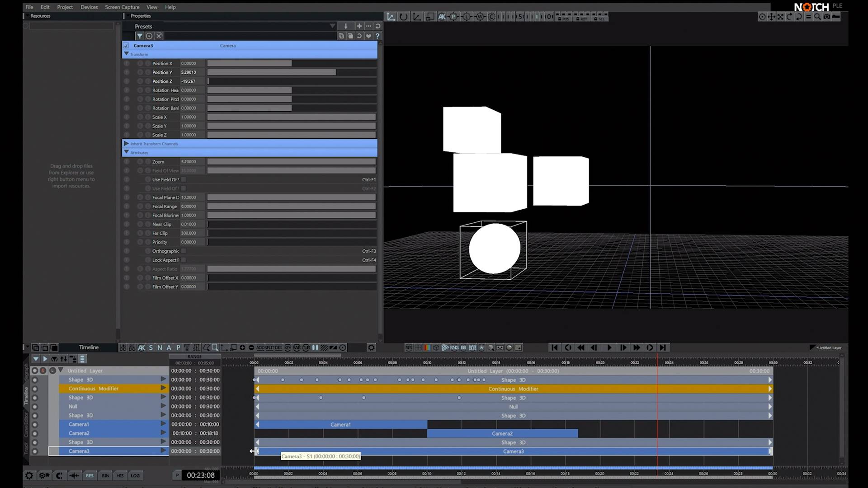The height and width of the screenshot is (488, 868).
Task: Save preset with the down arrow icon
Action: (x=346, y=26)
